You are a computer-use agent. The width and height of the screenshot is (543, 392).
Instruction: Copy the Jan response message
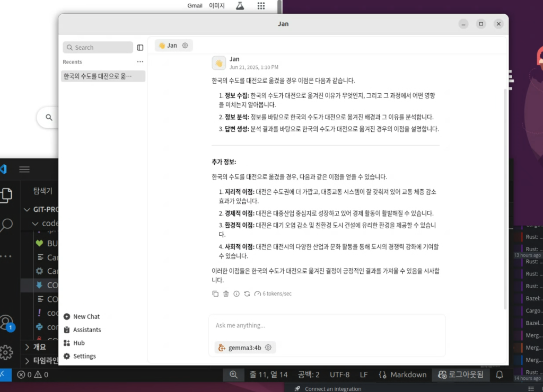215,294
